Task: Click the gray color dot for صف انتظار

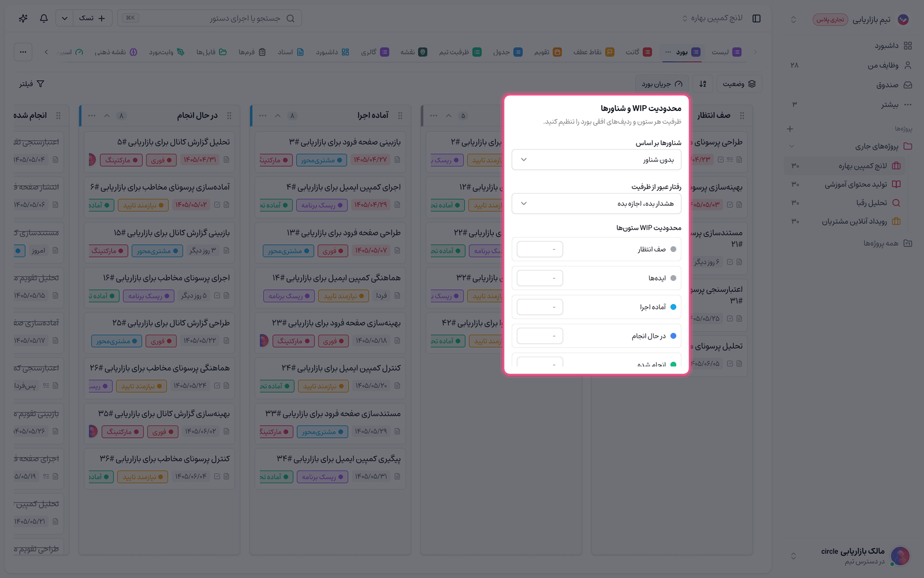Action: coord(673,249)
